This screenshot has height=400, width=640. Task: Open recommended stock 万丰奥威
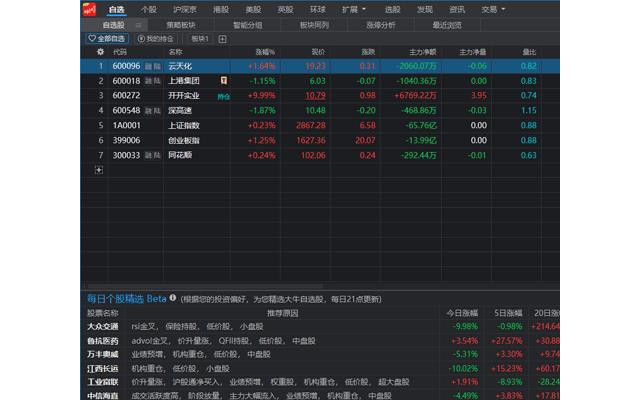(x=103, y=354)
